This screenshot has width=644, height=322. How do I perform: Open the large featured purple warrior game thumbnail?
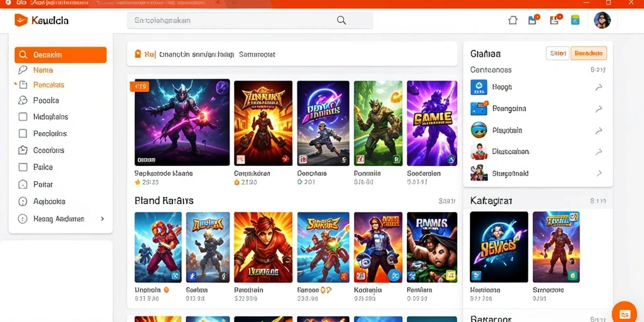[x=182, y=123]
